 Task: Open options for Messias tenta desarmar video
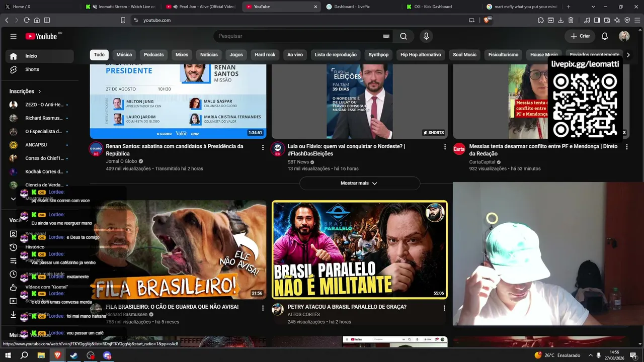tap(627, 147)
